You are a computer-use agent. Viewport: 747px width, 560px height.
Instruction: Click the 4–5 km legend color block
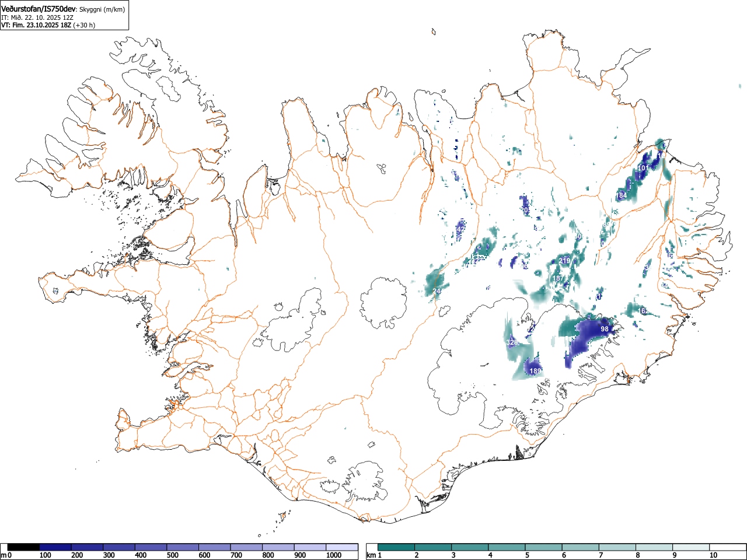point(507,547)
